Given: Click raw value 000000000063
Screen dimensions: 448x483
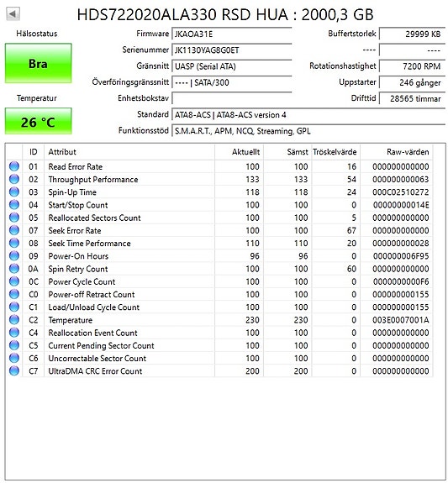Looking at the screenshot, I should [x=401, y=180].
